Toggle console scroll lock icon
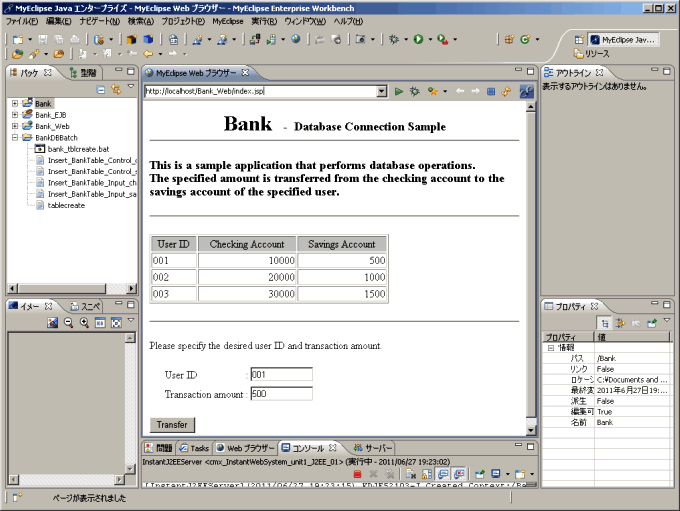 point(426,473)
